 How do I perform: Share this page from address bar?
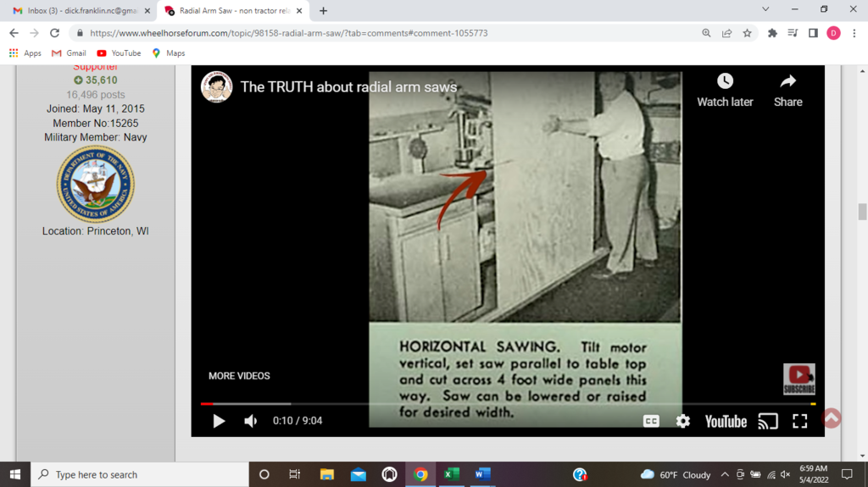(x=726, y=33)
